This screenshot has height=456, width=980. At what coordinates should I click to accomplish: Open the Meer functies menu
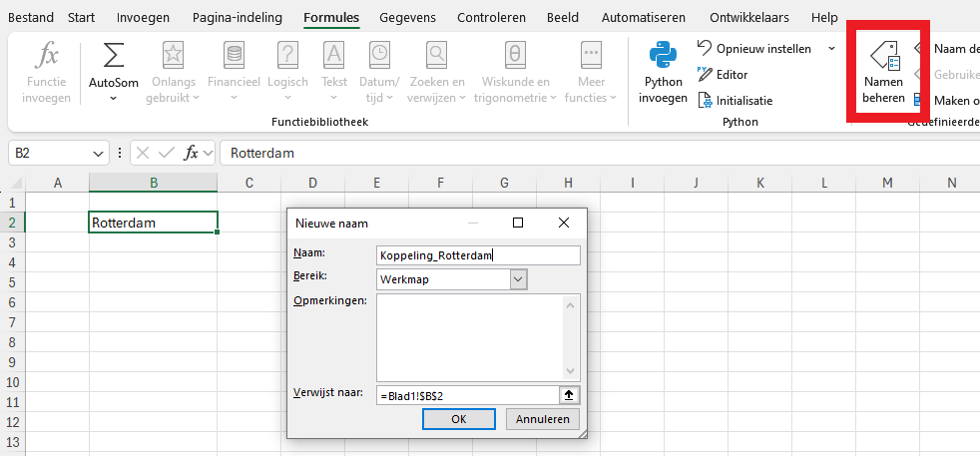pyautogui.click(x=591, y=74)
